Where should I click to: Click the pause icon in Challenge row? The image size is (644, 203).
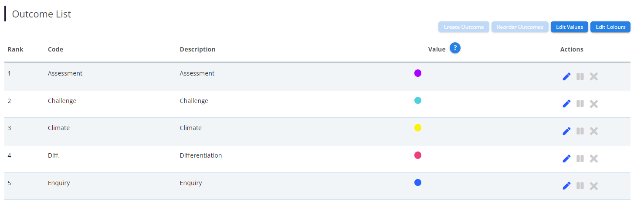pos(580,104)
